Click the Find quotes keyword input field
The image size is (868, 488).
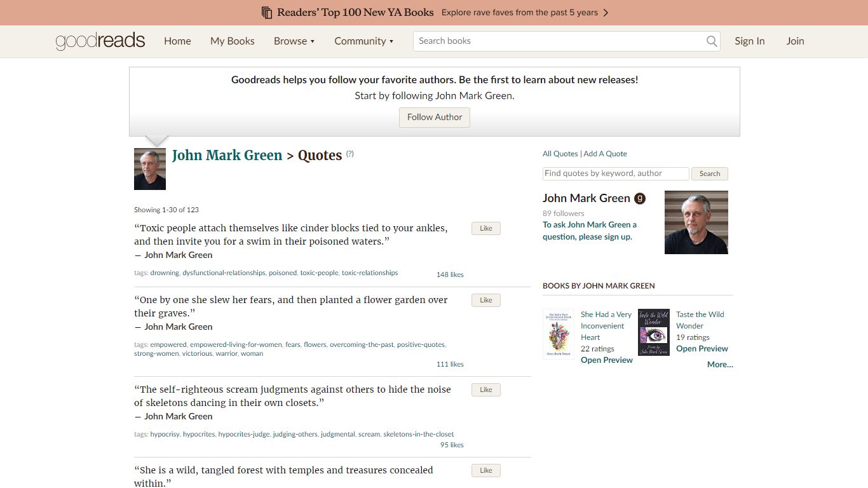point(616,173)
